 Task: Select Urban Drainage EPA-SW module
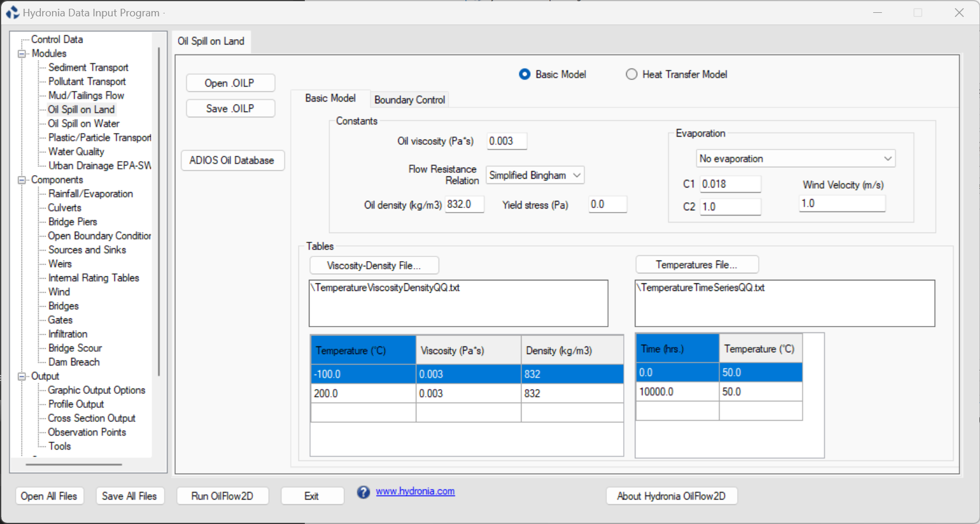pyautogui.click(x=99, y=165)
